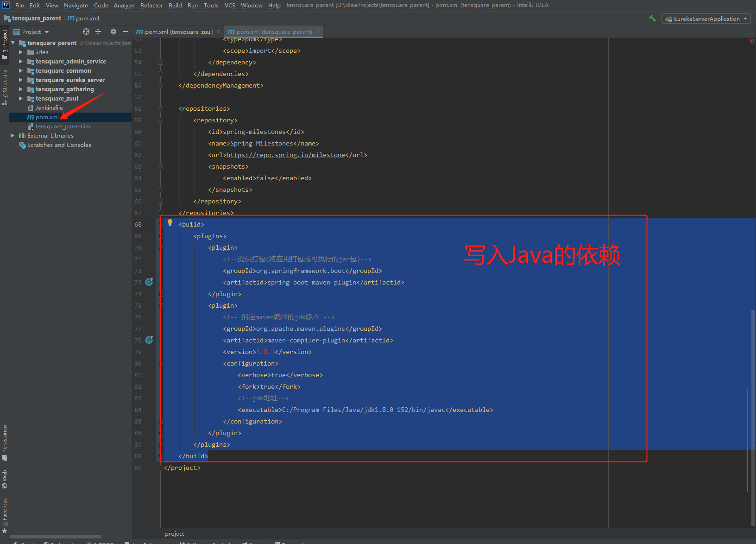Viewport: 756px width, 544px height.
Task: Collapse the tensquare_parent root node
Action: tap(13, 43)
